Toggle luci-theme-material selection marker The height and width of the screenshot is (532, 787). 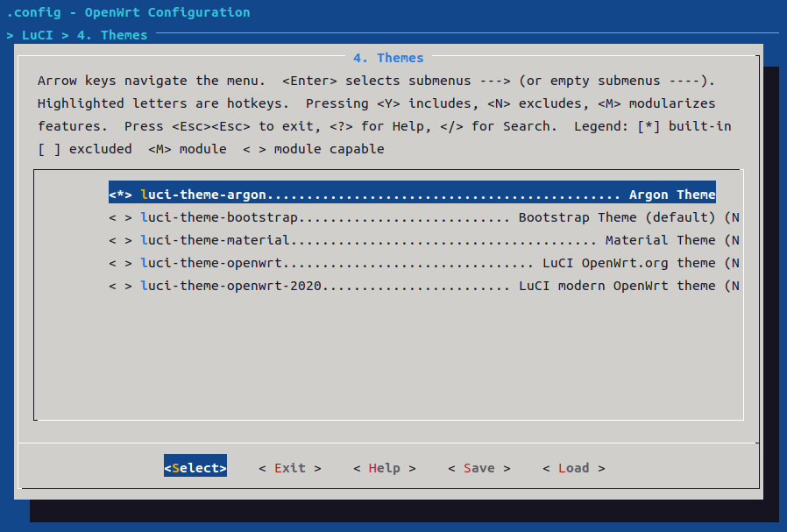[x=120, y=240]
